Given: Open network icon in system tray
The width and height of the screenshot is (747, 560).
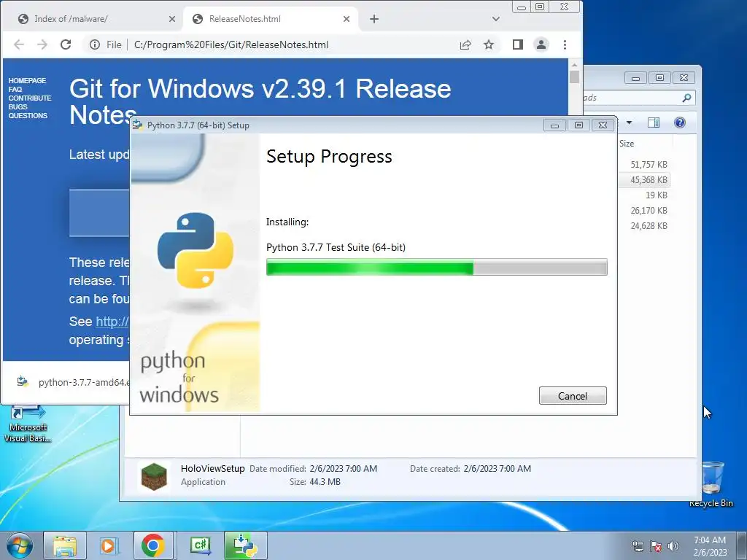Looking at the screenshot, I should 638,546.
